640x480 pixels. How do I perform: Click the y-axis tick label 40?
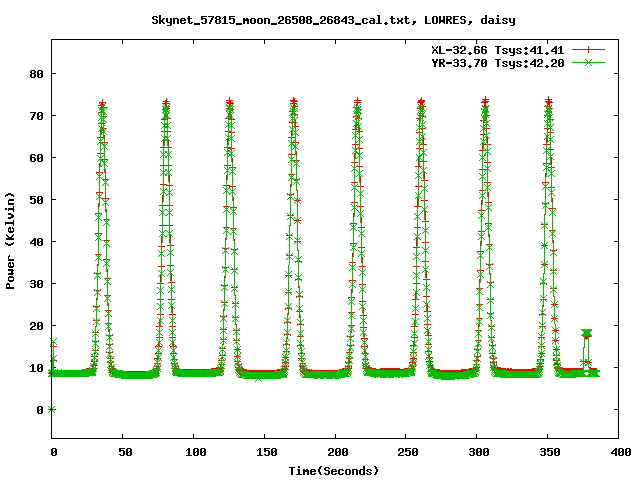36,242
